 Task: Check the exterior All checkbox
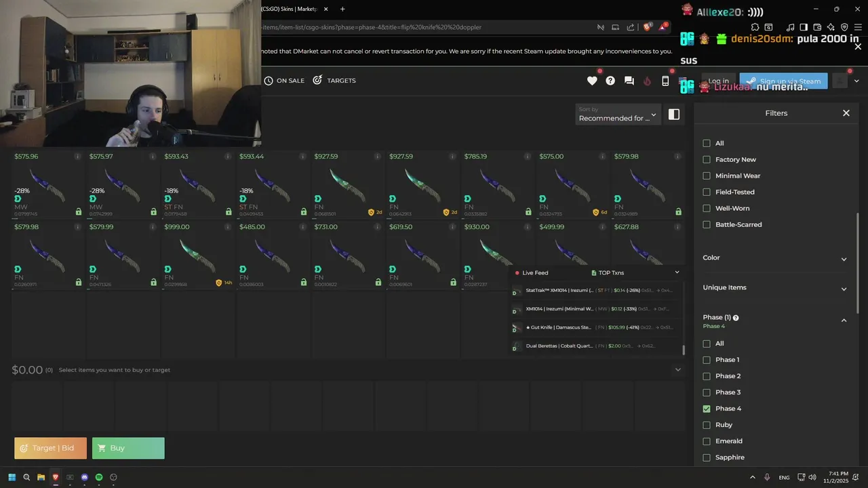707,143
